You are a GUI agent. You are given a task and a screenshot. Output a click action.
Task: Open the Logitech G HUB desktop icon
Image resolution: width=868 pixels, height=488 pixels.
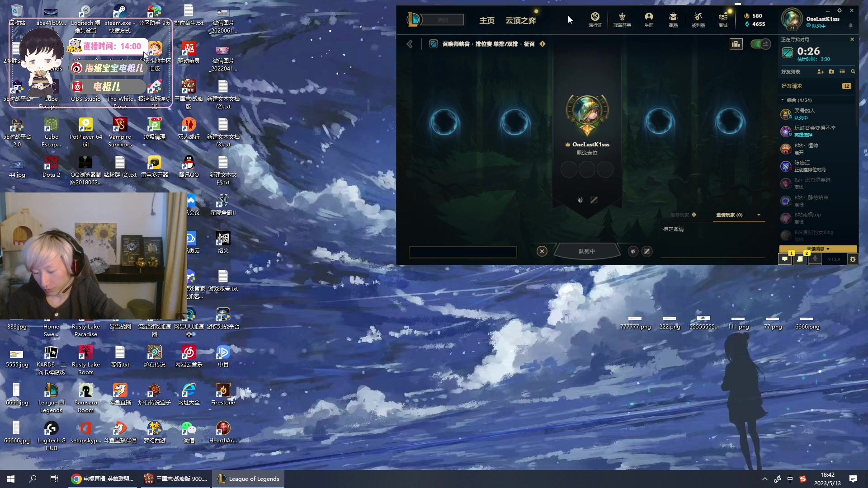pyautogui.click(x=51, y=436)
